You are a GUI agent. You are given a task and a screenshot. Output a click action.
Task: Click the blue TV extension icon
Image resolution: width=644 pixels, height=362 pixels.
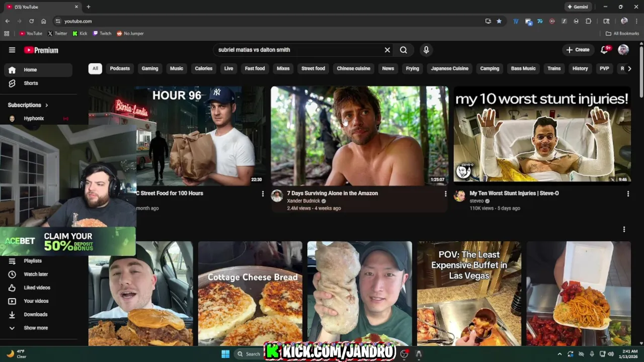click(516, 21)
